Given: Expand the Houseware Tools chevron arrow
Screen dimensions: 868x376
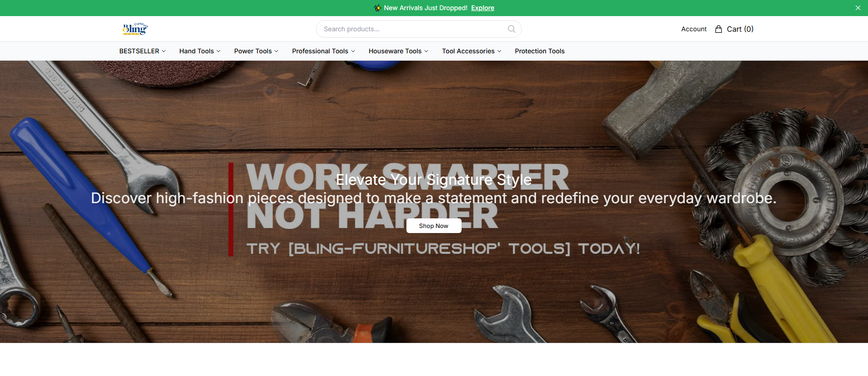Looking at the screenshot, I should (426, 51).
